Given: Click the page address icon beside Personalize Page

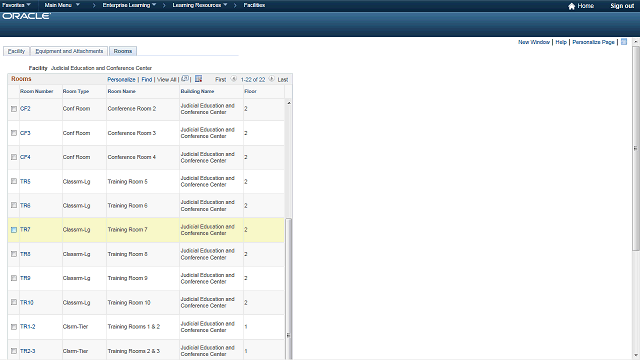Looking at the screenshot, I should coord(624,42).
